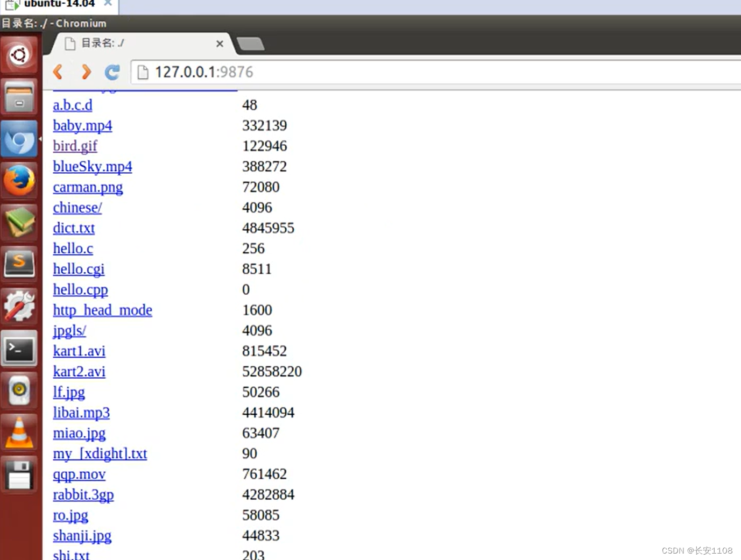Open the jpgls/ directory link
The width and height of the screenshot is (741, 560).
[69, 330]
